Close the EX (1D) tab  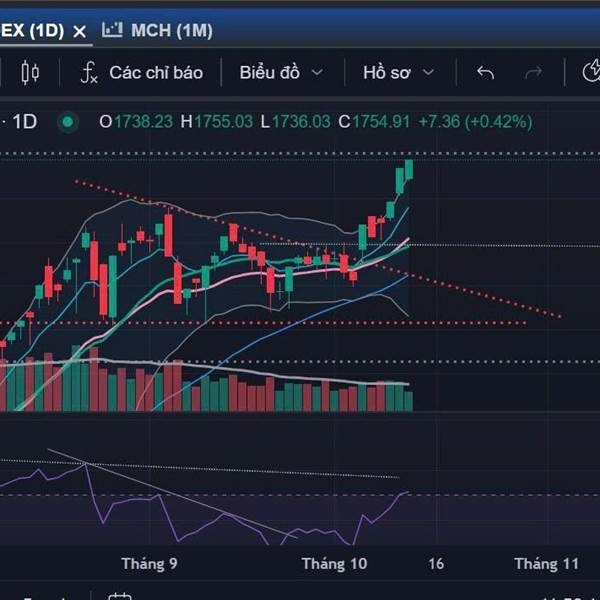80,31
